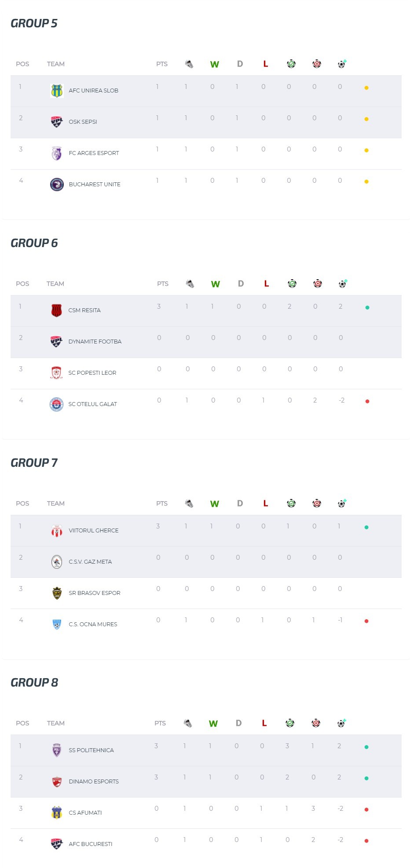410x868 pixels.
Task: Click the green W header in Group 8
Action: coord(213,724)
